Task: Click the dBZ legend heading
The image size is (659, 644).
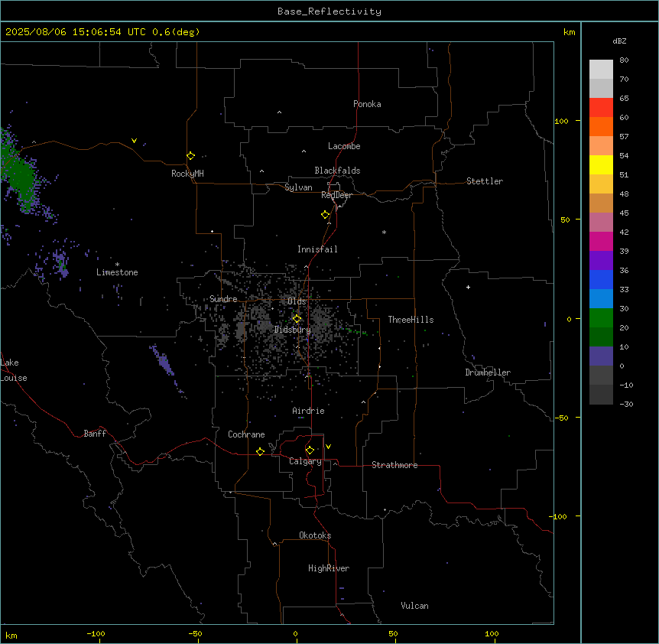Action: (x=619, y=41)
